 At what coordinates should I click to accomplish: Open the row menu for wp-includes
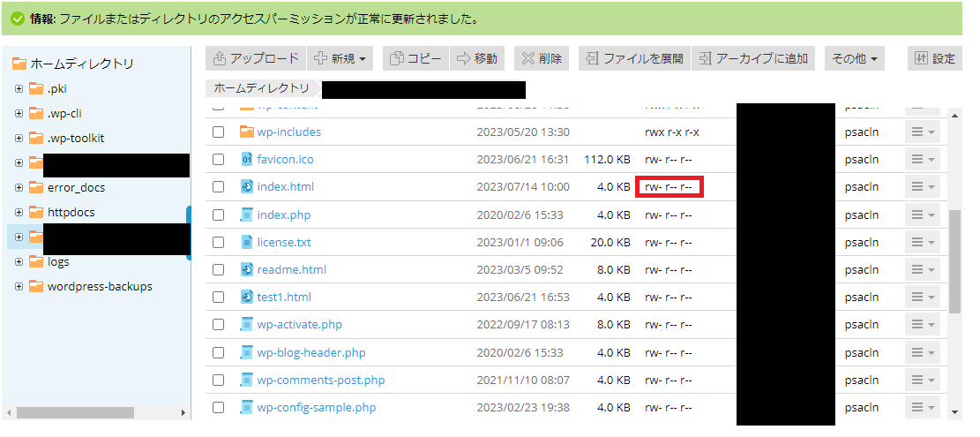pyautogui.click(x=923, y=132)
